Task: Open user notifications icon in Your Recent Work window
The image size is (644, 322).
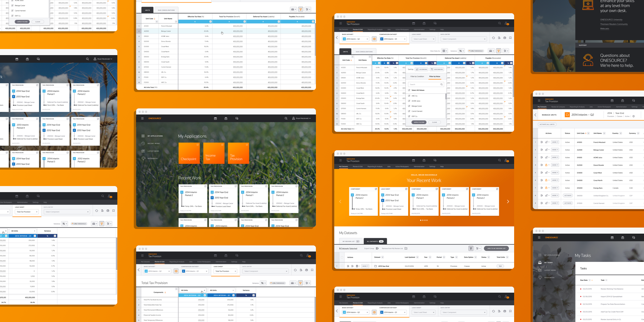Action: pos(507,160)
